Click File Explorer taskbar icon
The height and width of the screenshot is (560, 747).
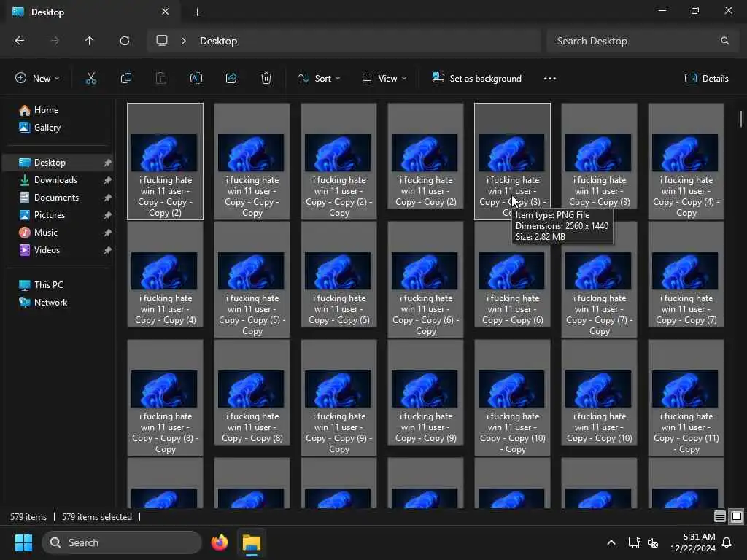tap(252, 542)
